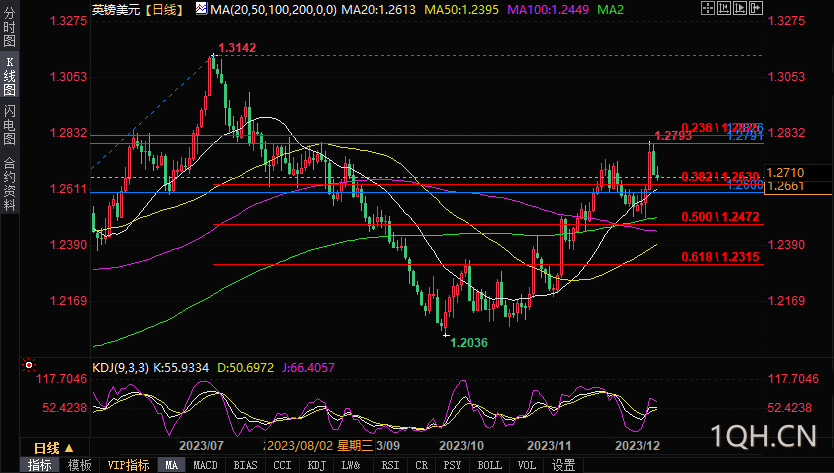Click the crosshair cursor icon at top right
The width and height of the screenshot is (834, 473).
[708, 8]
